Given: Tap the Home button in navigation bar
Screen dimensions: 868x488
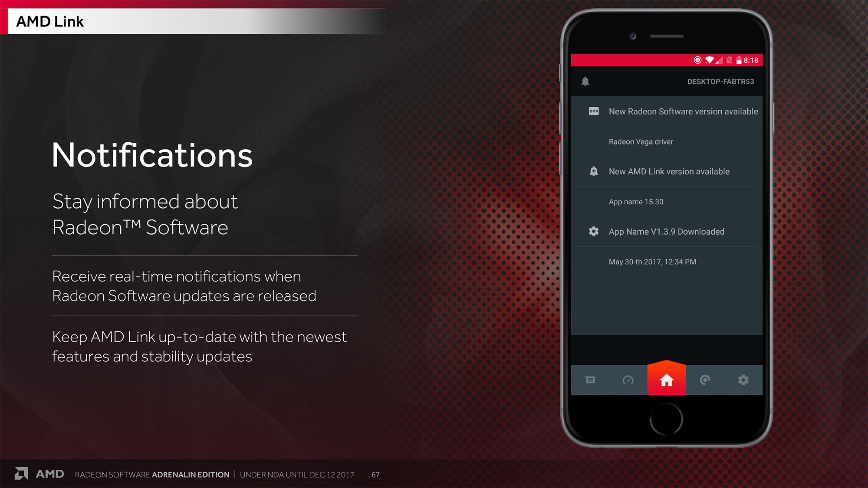Looking at the screenshot, I should [x=667, y=379].
